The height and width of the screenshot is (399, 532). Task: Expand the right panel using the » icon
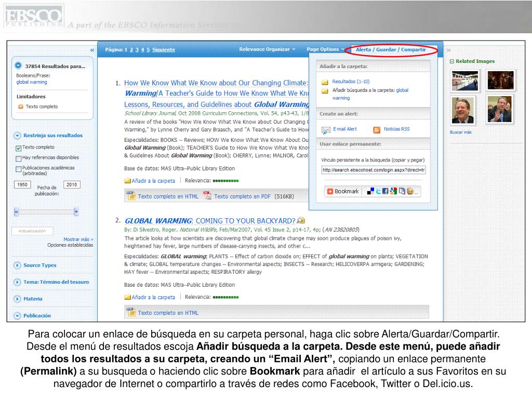point(448,50)
